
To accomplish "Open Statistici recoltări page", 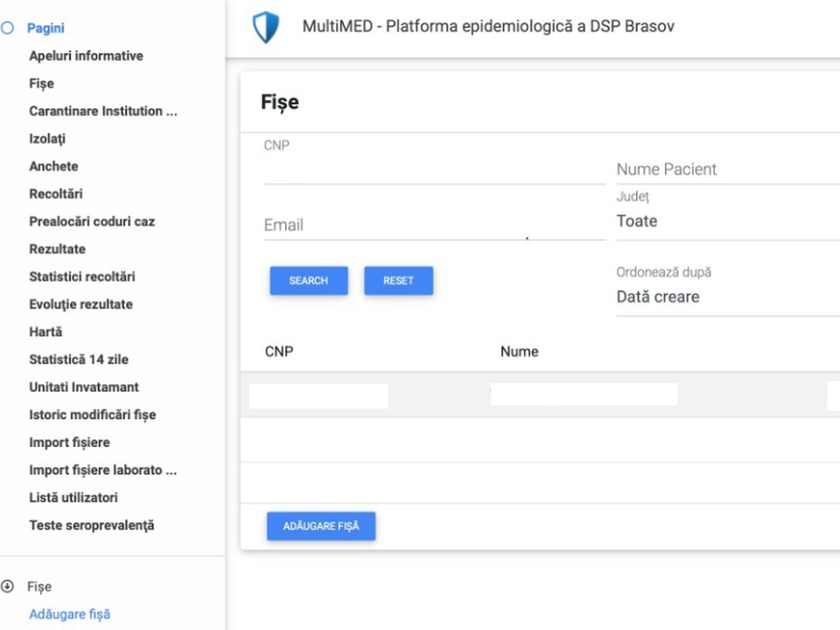I will click(x=82, y=276).
